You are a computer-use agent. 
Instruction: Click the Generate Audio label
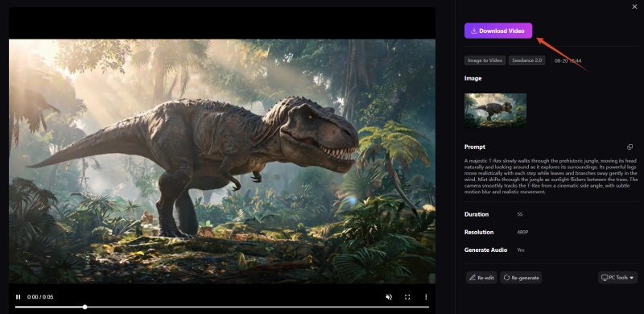[x=486, y=250]
